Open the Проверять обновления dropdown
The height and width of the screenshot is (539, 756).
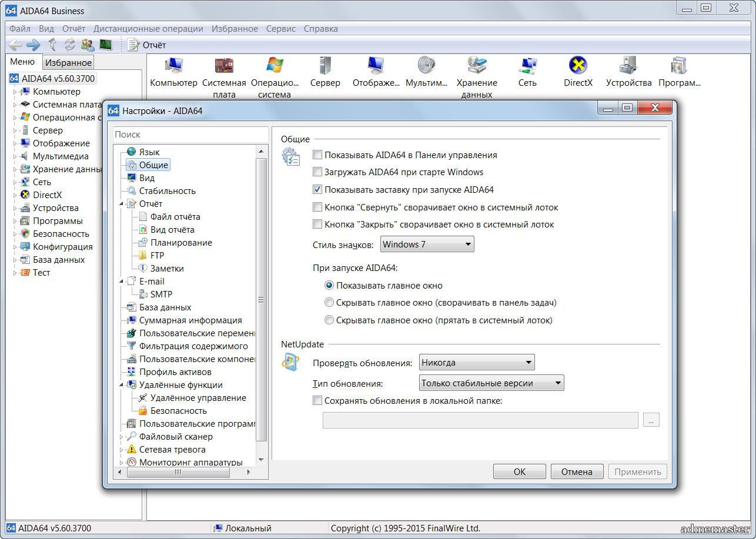(476, 363)
